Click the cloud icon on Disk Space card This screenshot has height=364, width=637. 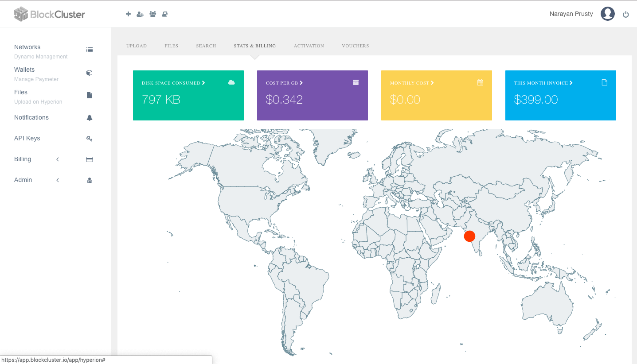[231, 82]
